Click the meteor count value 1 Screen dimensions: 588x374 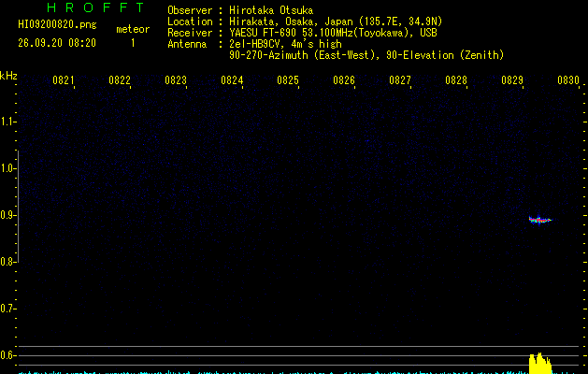[x=133, y=43]
